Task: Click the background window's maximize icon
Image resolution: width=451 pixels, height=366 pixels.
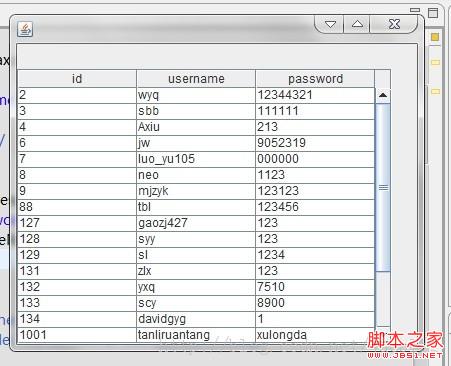Action: click(433, 13)
